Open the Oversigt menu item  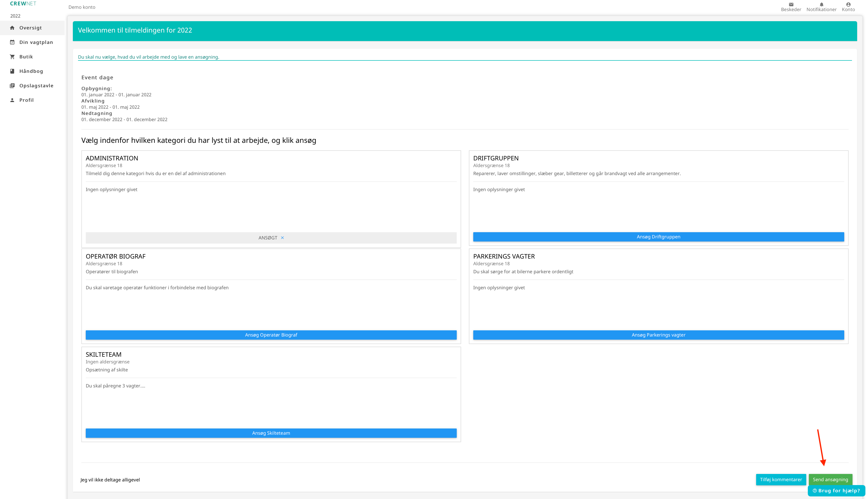pyautogui.click(x=32, y=28)
